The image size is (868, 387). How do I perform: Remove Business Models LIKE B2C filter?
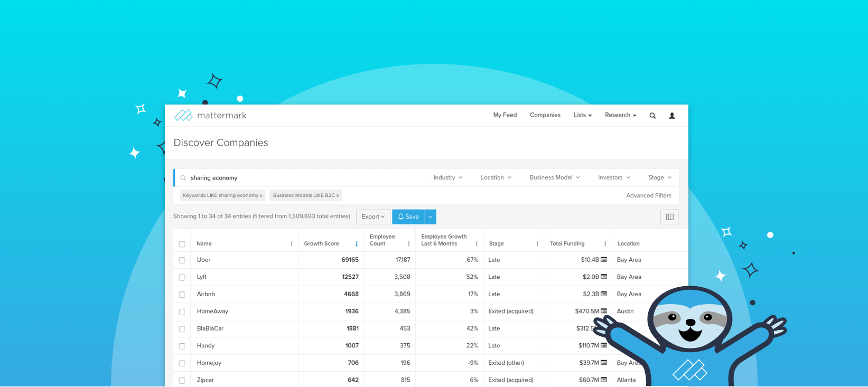(x=338, y=196)
